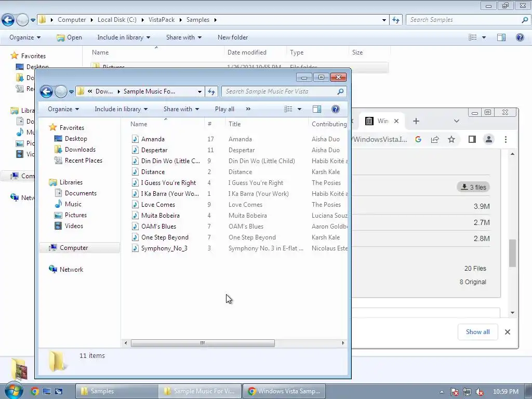Click Show all downloads in Chrome

coord(478,332)
